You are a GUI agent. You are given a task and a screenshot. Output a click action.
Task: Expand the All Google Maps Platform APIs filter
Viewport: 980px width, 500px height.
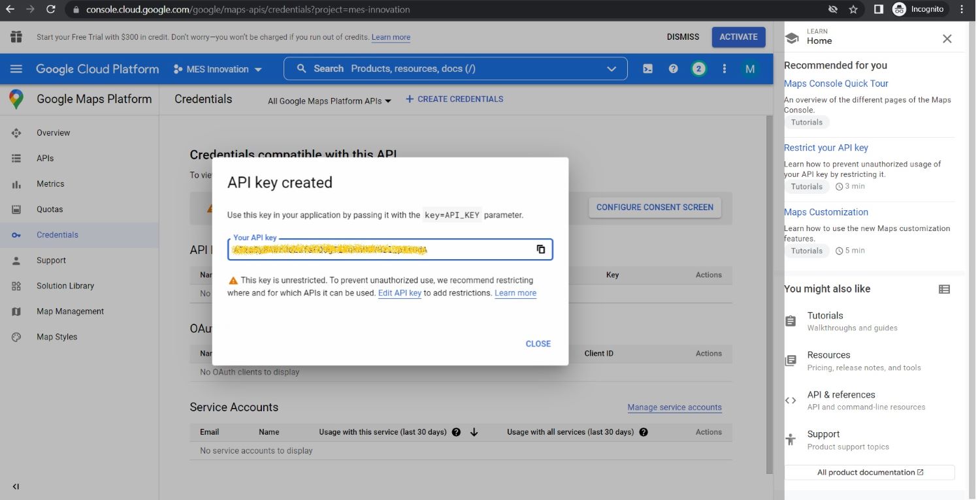[x=328, y=101]
